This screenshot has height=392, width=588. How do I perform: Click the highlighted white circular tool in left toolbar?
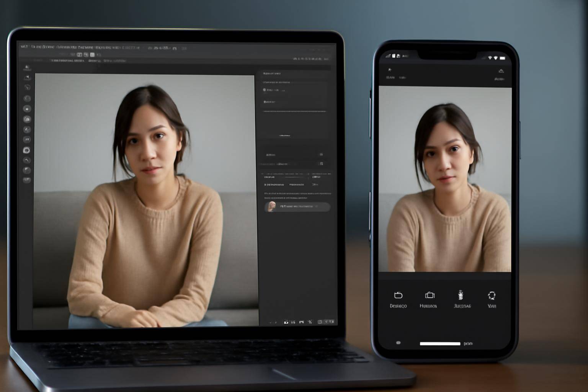tap(26, 150)
